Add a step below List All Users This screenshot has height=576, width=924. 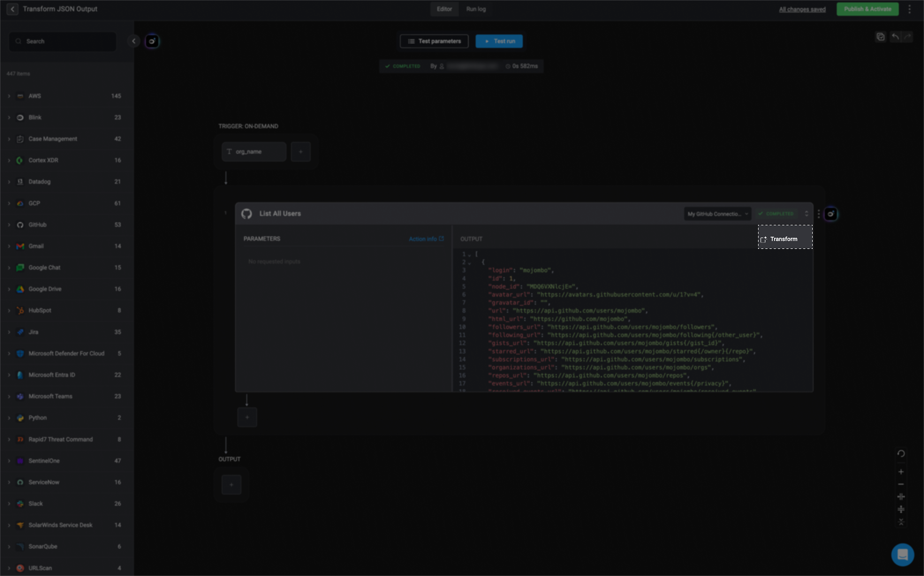point(247,417)
